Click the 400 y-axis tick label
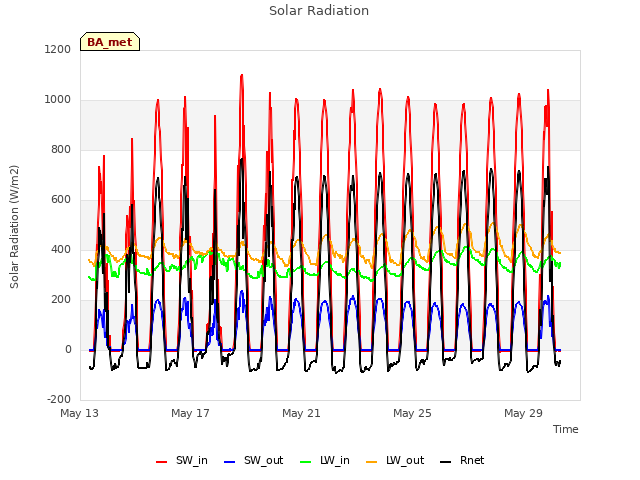This screenshot has height=480, width=640. [x=61, y=250]
